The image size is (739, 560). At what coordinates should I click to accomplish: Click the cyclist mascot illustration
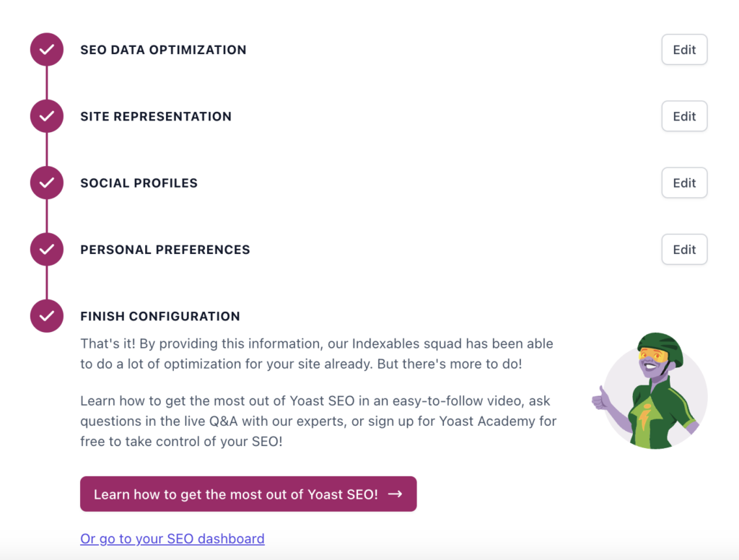click(650, 391)
